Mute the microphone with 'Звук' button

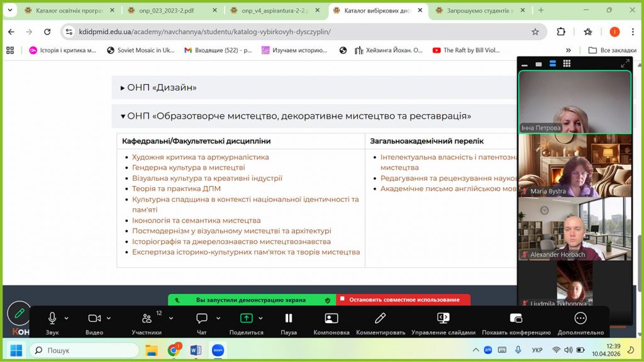[x=52, y=319]
